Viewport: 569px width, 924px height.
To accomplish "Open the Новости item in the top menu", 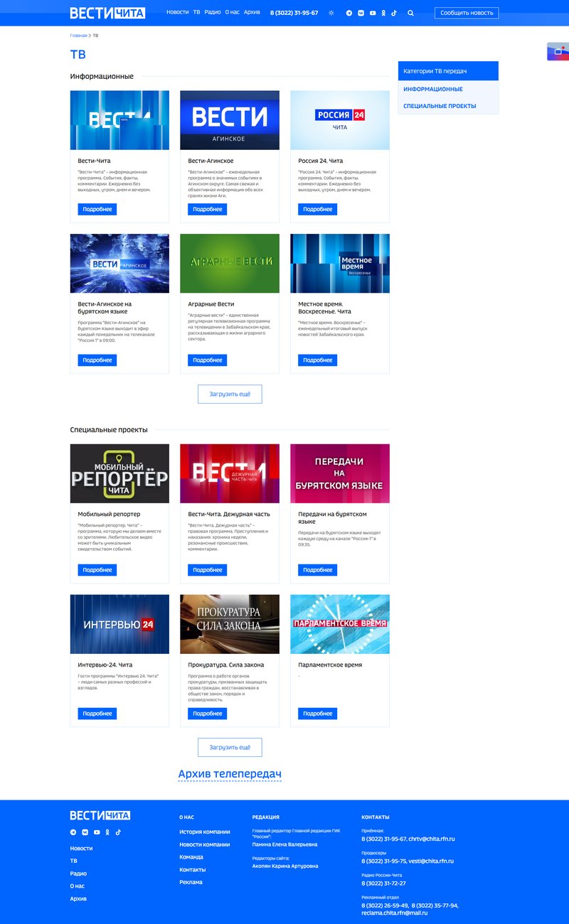I will point(178,13).
